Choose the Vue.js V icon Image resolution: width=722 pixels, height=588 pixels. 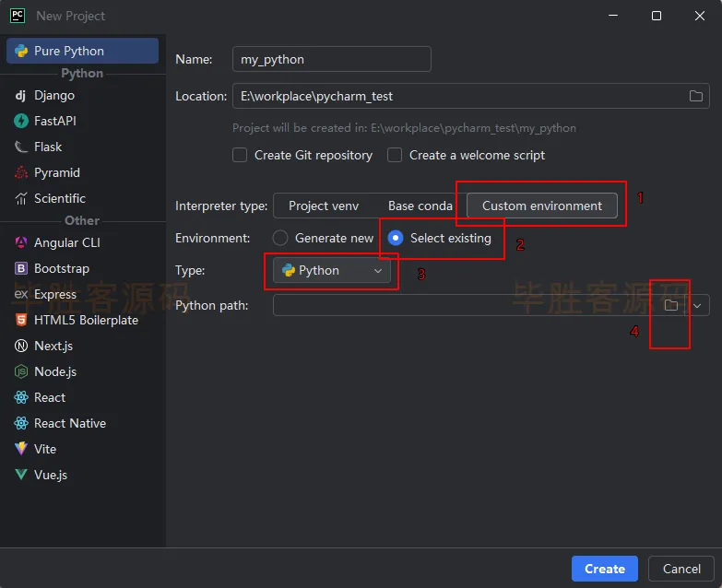(x=20, y=475)
